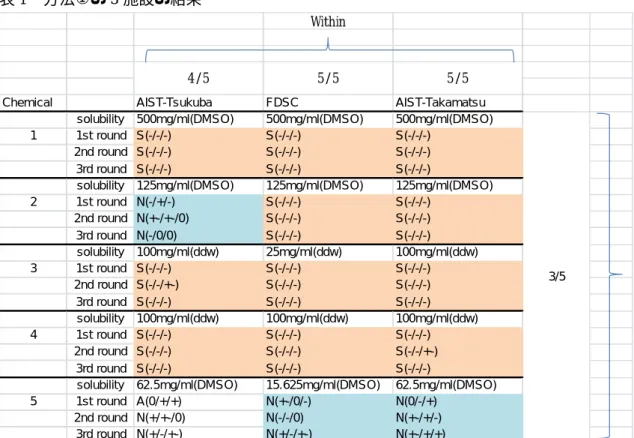The height and width of the screenshot is (438, 634).
Task: Select the N(+-/0/-) cell under FDSC
Action: click(x=328, y=401)
